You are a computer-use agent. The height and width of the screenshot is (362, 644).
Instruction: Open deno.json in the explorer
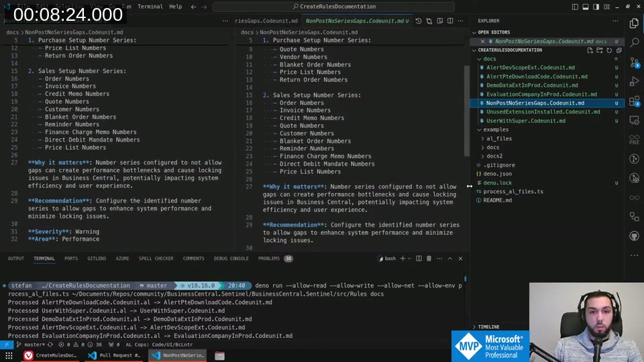tap(497, 174)
